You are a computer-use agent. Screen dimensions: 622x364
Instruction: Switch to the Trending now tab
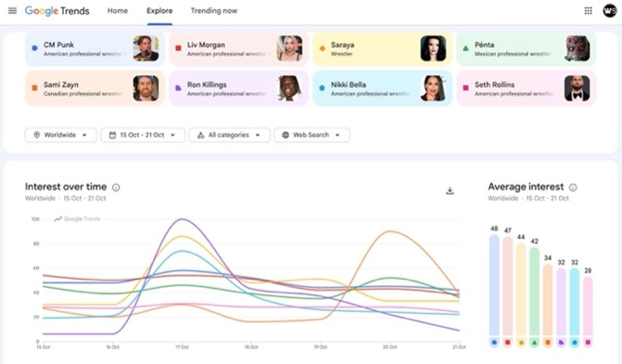214,11
